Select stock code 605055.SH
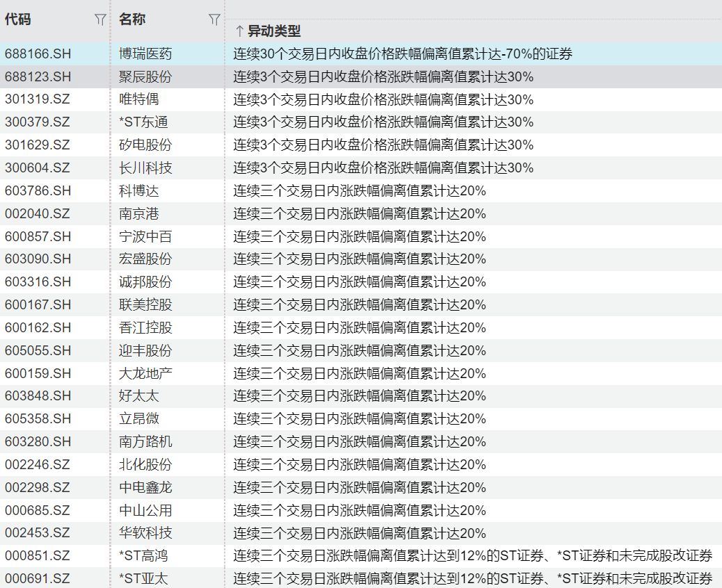 coord(38,350)
